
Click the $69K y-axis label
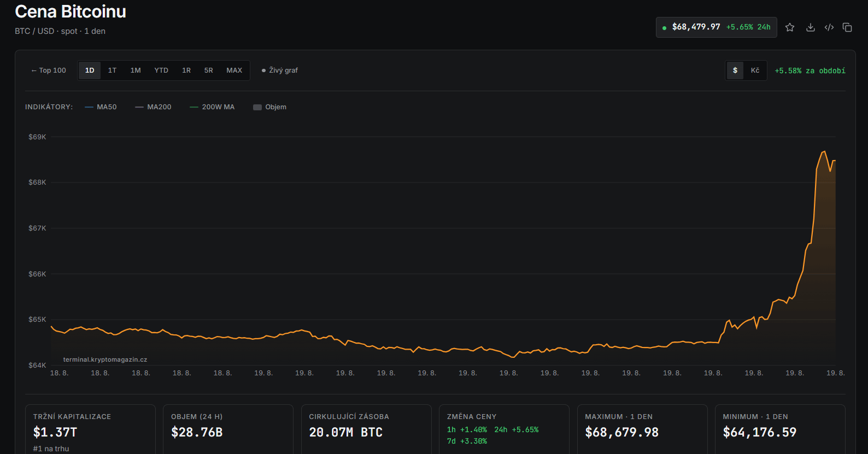pyautogui.click(x=37, y=137)
